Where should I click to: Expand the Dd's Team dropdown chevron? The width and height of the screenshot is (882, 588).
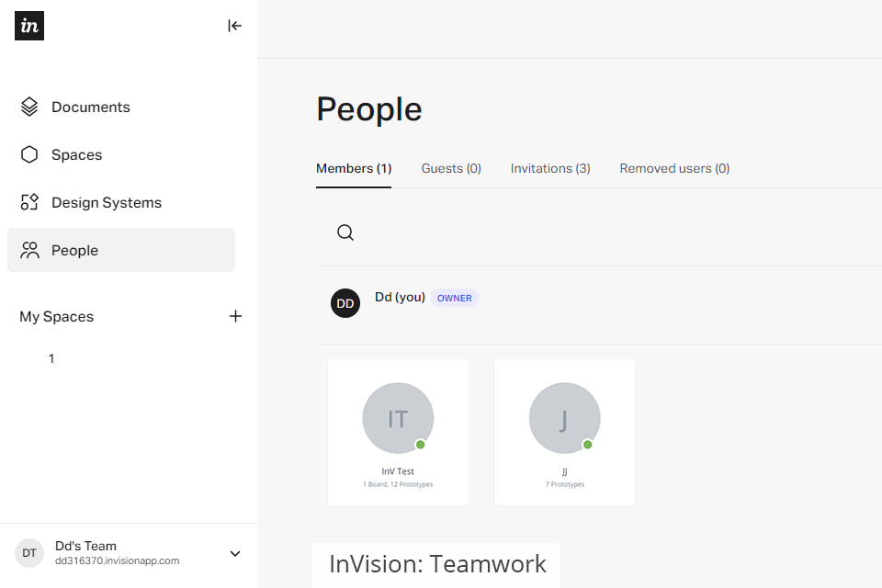[235, 554]
